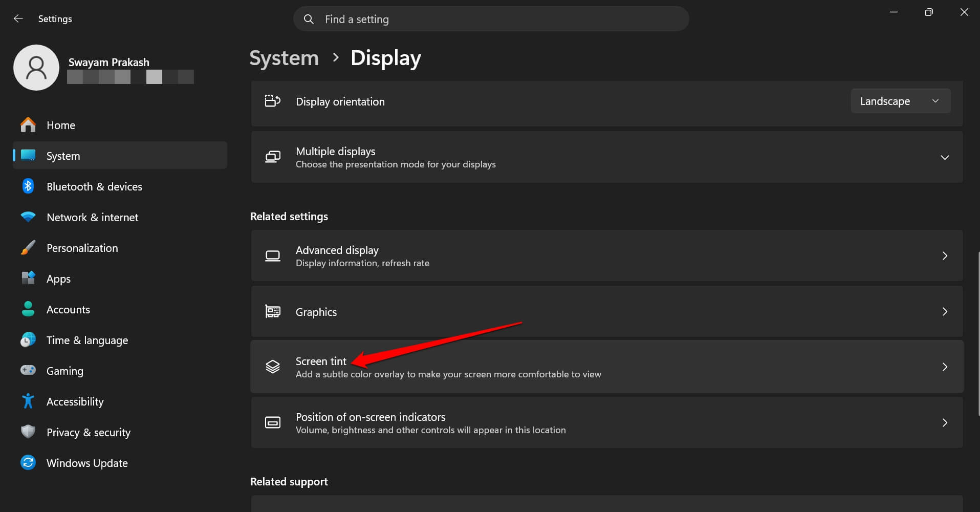The image size is (980, 512).
Task: Open the Accounts settings page
Action: pos(120,309)
